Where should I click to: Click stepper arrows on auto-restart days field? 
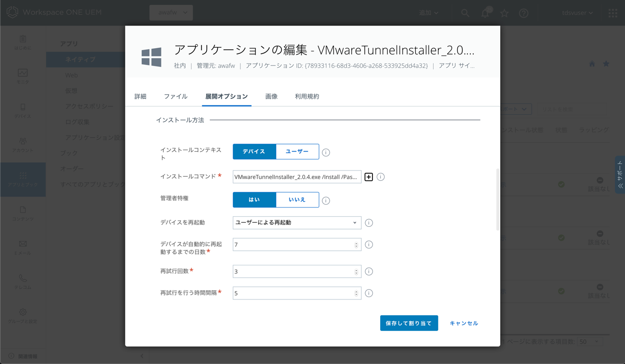pos(357,245)
